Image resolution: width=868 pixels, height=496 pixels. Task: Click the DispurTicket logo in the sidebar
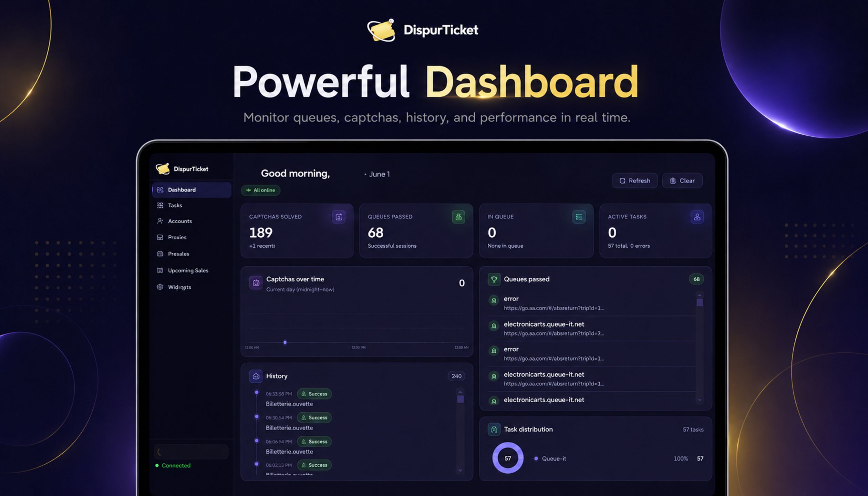(182, 169)
